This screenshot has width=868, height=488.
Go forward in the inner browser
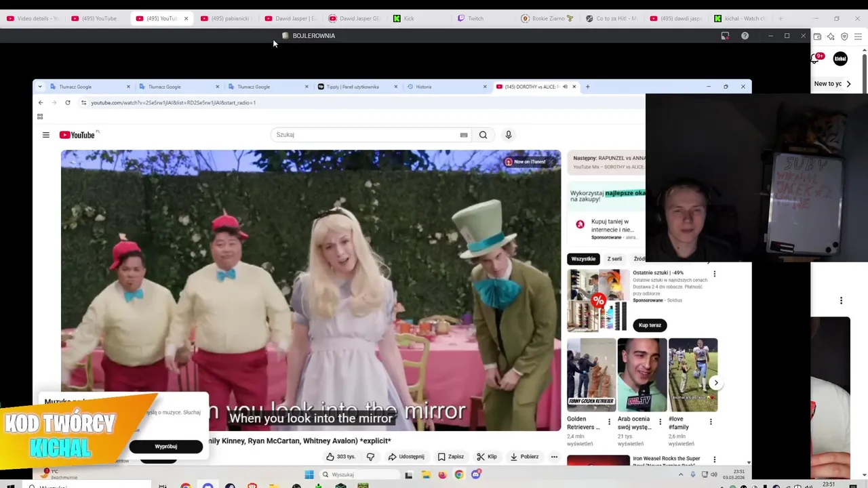[x=54, y=102]
